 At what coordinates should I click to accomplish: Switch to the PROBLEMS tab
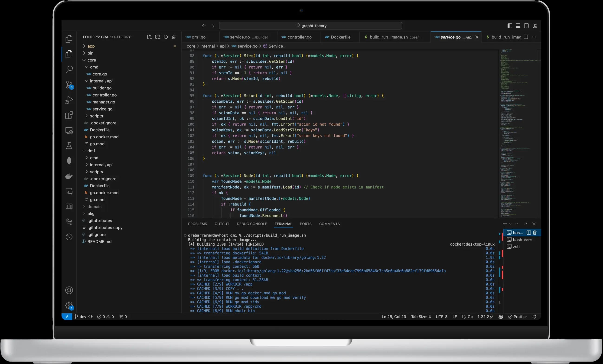(197, 224)
